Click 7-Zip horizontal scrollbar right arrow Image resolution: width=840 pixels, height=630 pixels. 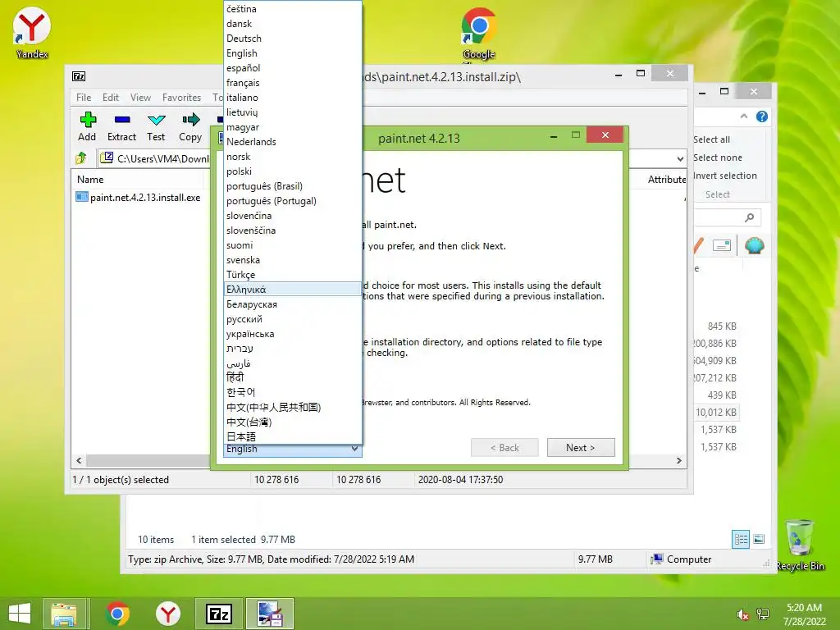tap(678, 461)
